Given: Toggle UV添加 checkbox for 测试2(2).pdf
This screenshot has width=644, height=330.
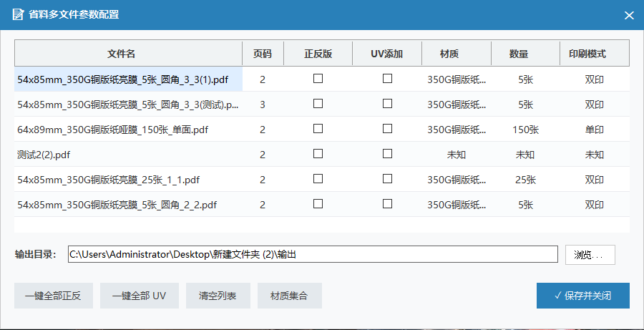Looking at the screenshot, I should click(387, 154).
